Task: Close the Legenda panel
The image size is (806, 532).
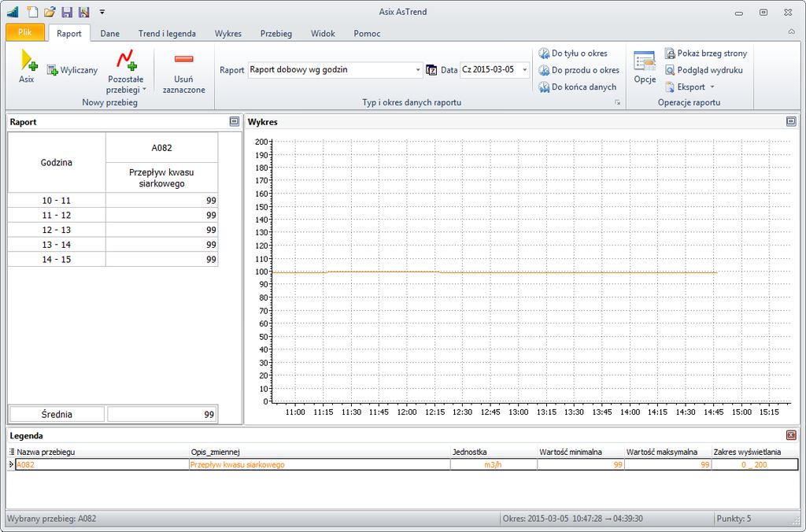Action: (791, 435)
